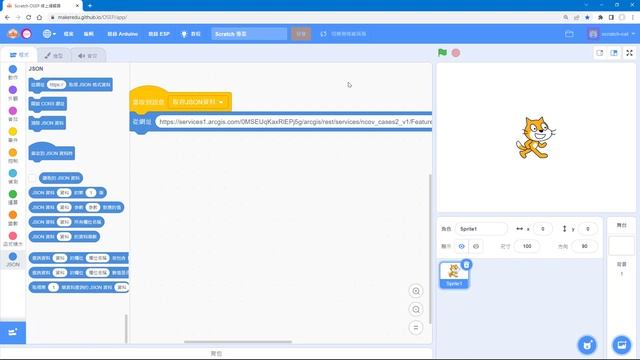The image size is (640, 360).
Task: Switch to the Costumes tab
Action: coord(54,56)
